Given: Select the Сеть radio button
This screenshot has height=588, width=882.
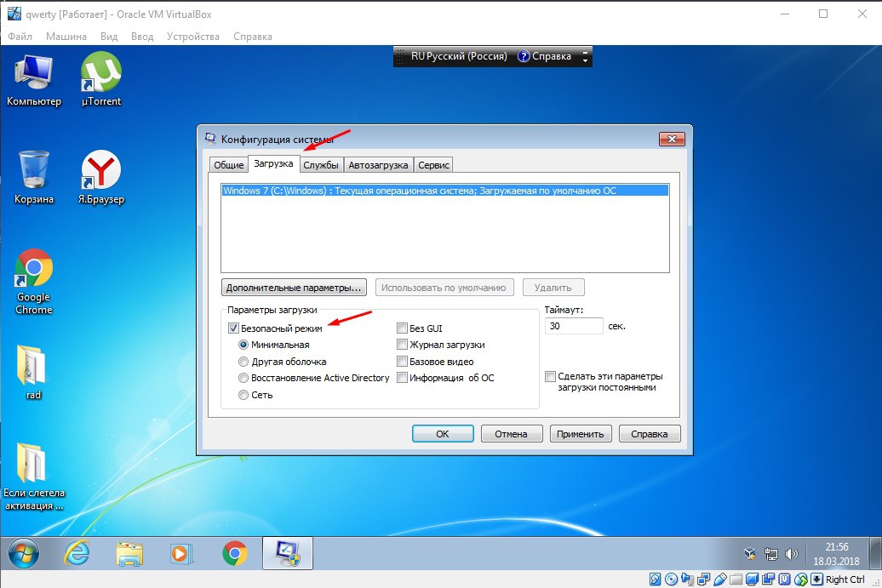Looking at the screenshot, I should point(243,395).
